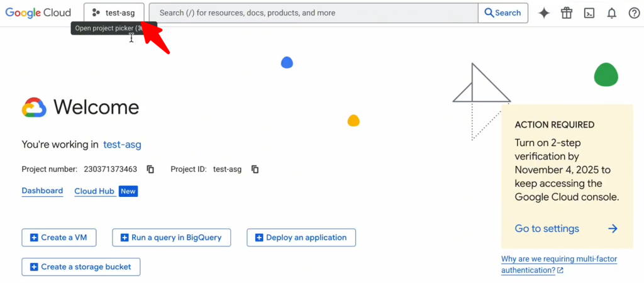Click the Google Cloud logo
Screen dimensions: 644x283
[38, 13]
